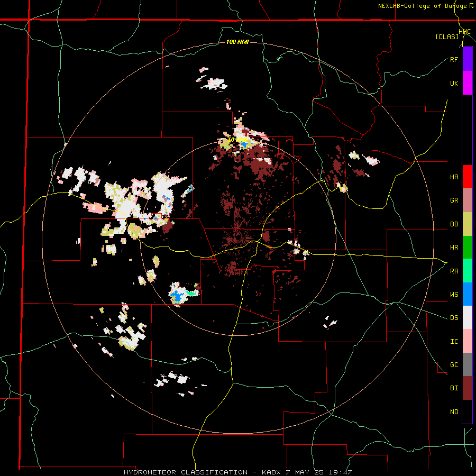Click the 7 MAY 25 date text
Screen dimensions: 476x476
(305, 472)
